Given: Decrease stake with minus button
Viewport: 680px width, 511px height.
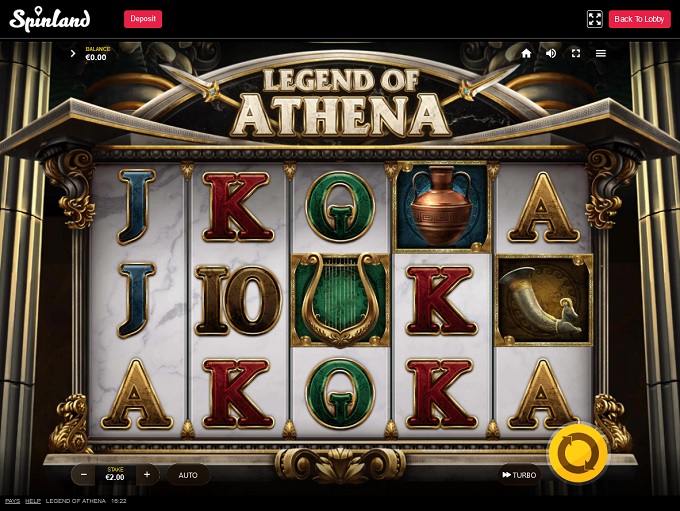Looking at the screenshot, I should 84,475.
